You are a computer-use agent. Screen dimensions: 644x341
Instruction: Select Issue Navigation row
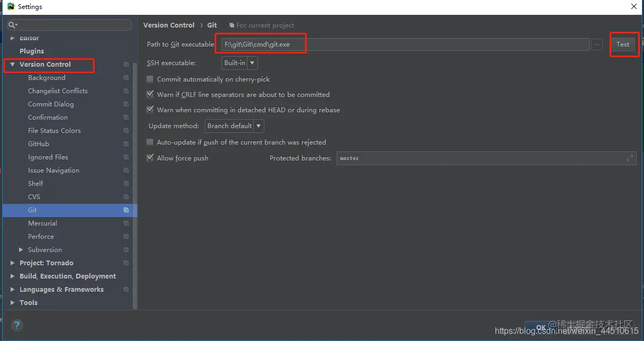69,170
